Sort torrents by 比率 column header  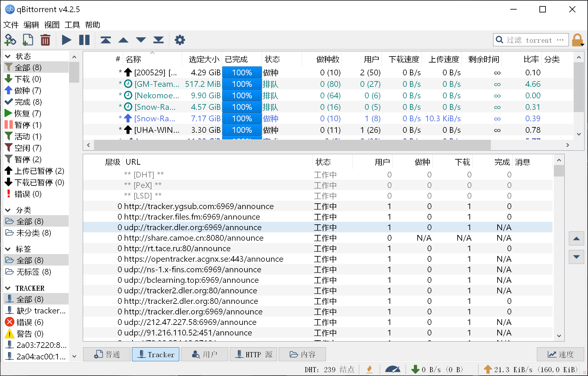click(x=522, y=59)
